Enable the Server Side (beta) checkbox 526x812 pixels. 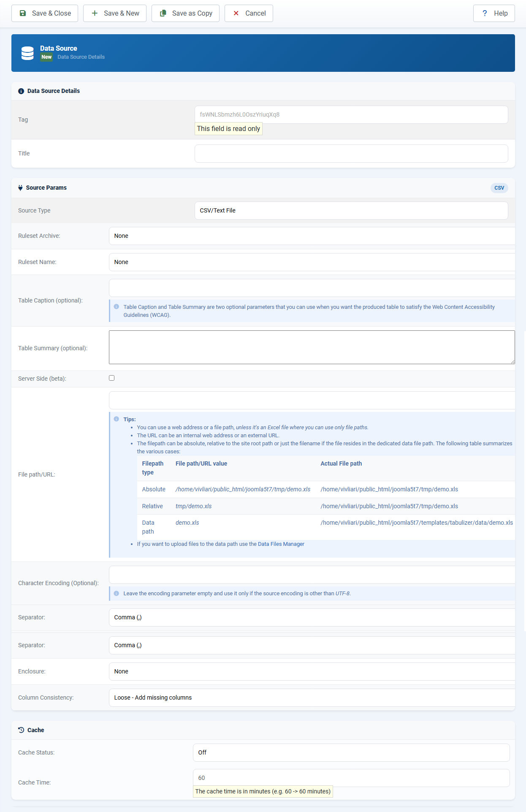[x=112, y=378]
